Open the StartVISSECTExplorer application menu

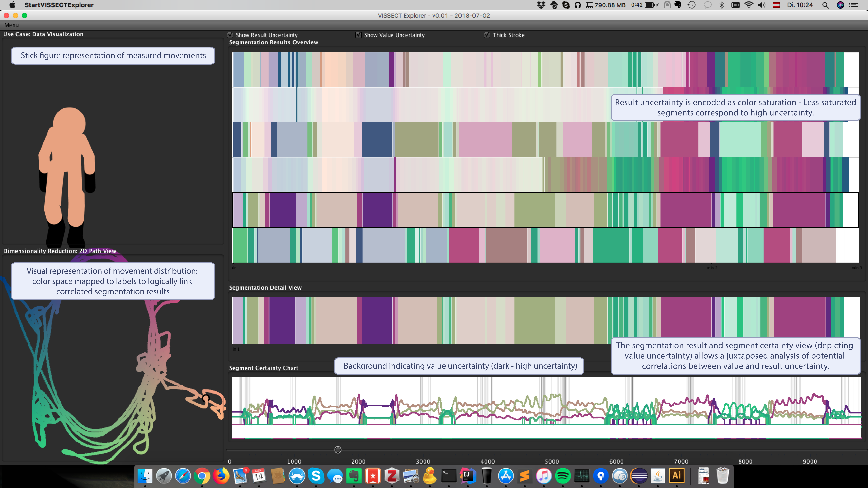(x=59, y=5)
